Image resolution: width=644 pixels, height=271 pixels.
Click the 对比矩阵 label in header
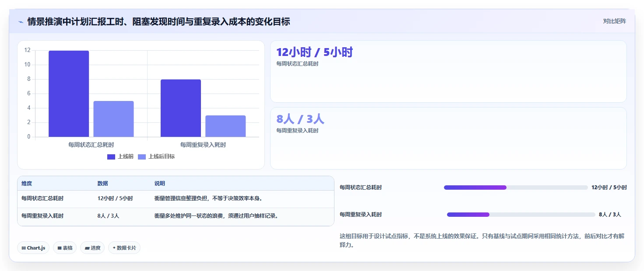[x=615, y=21]
